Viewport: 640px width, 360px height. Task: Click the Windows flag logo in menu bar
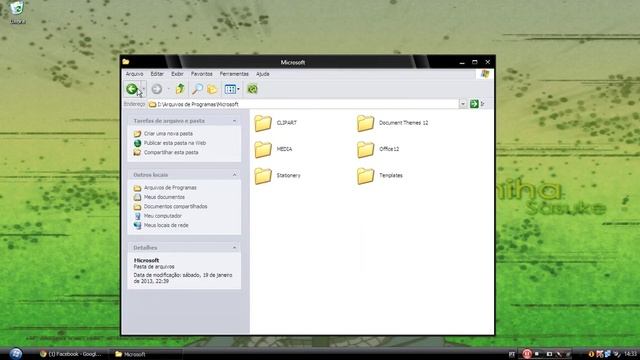coord(485,74)
